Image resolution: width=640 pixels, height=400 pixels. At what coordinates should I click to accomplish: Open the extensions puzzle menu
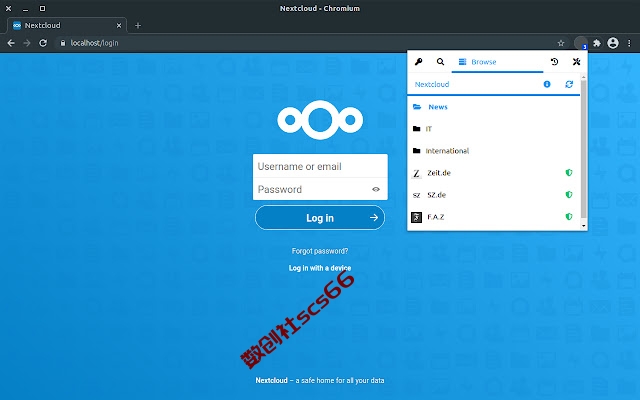tap(597, 43)
